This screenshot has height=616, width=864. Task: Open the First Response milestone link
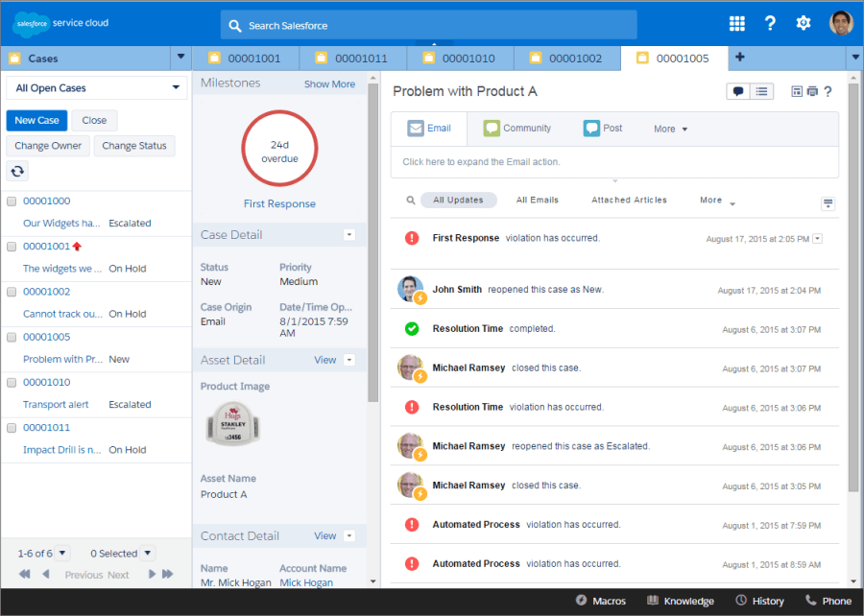click(x=279, y=203)
